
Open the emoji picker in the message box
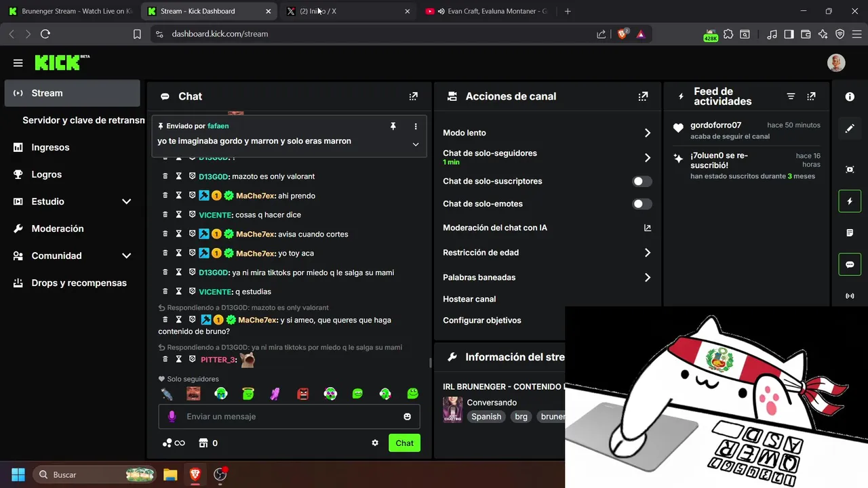pos(408,416)
